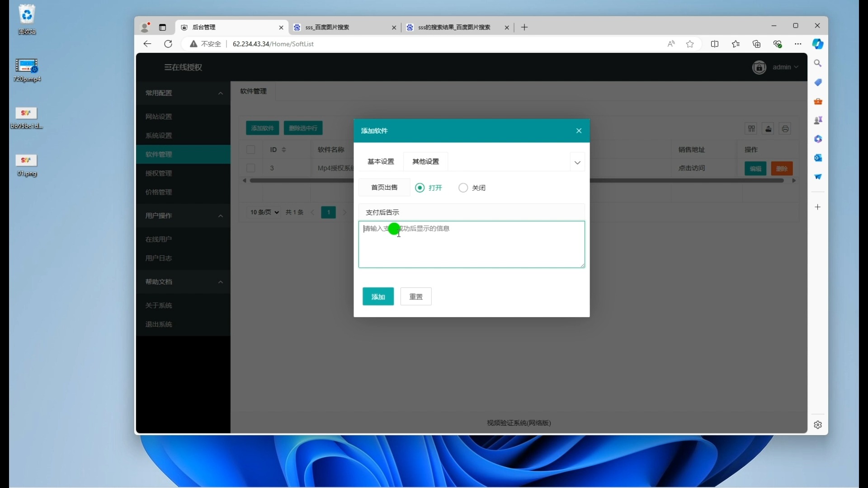Open the 10条/页 page size dropdown
Screen dimensions: 868x488
(264, 212)
